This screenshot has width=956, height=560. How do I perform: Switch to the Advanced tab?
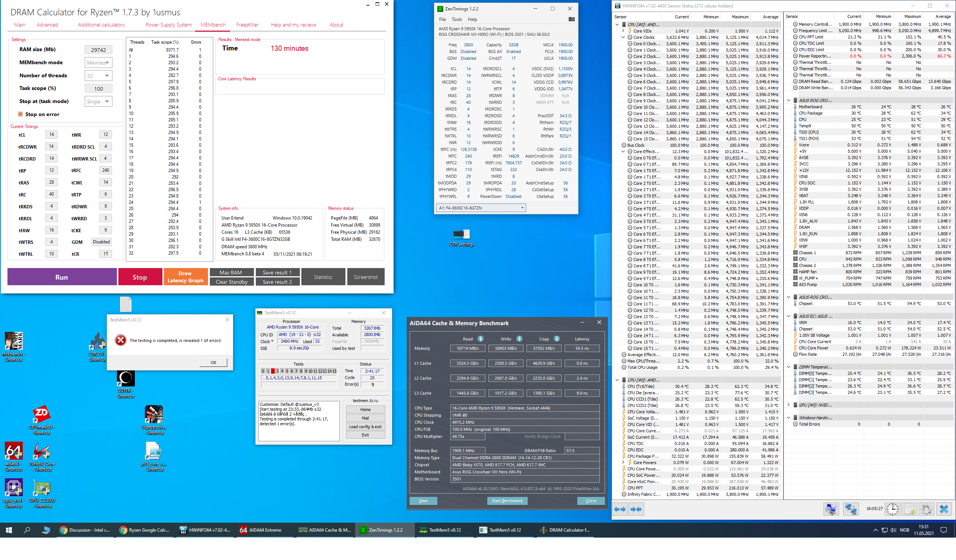coord(47,25)
